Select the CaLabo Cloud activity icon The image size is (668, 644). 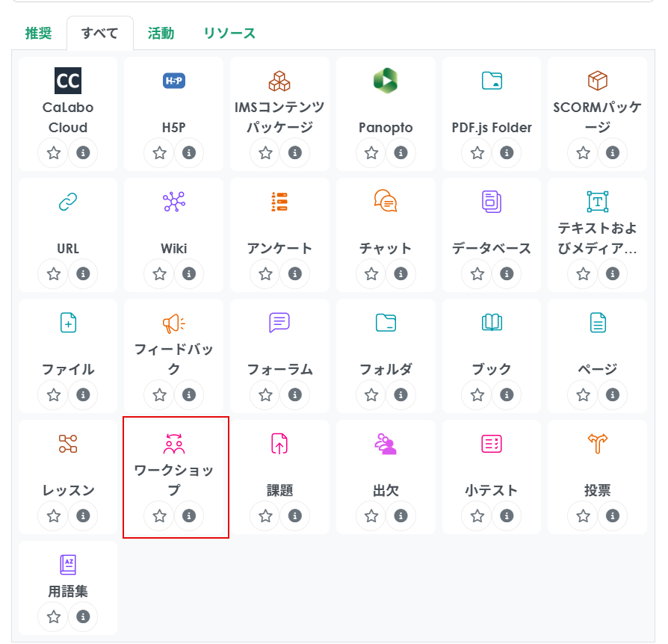tap(68, 81)
